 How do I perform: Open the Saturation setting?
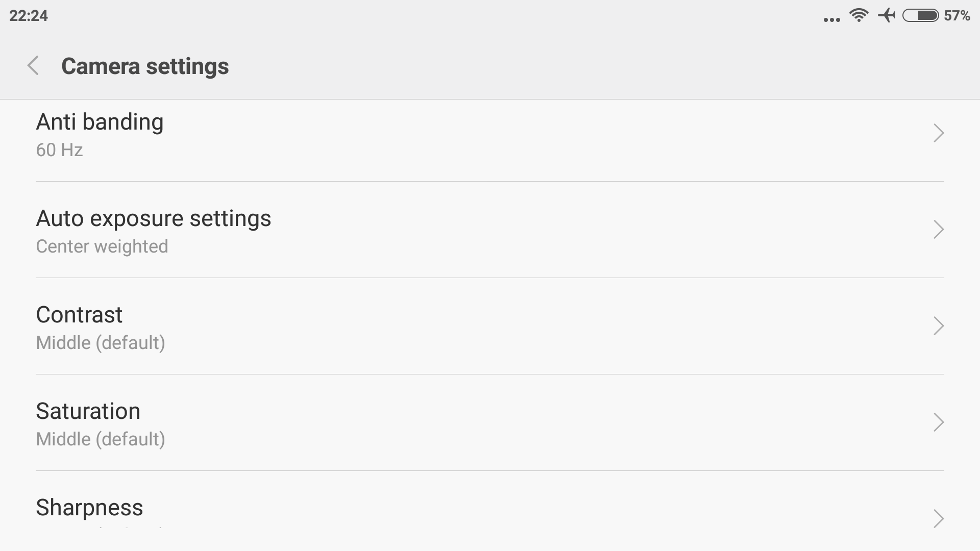[x=490, y=422]
